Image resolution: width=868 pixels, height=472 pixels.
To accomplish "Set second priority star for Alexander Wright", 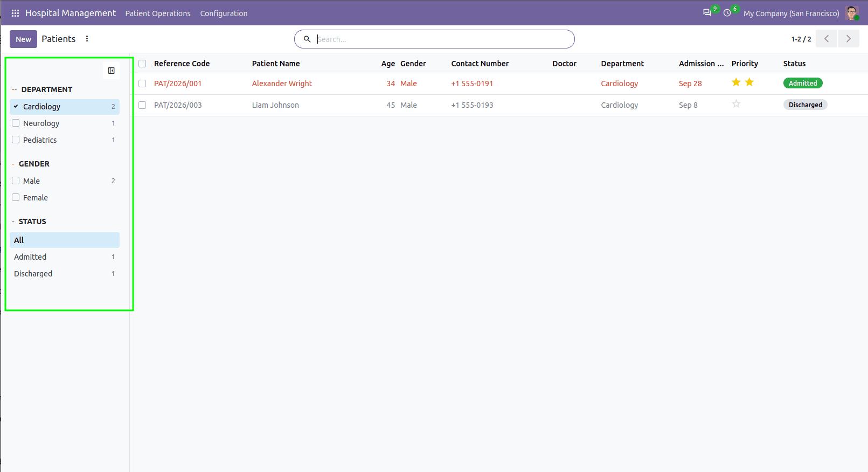I will tap(749, 82).
